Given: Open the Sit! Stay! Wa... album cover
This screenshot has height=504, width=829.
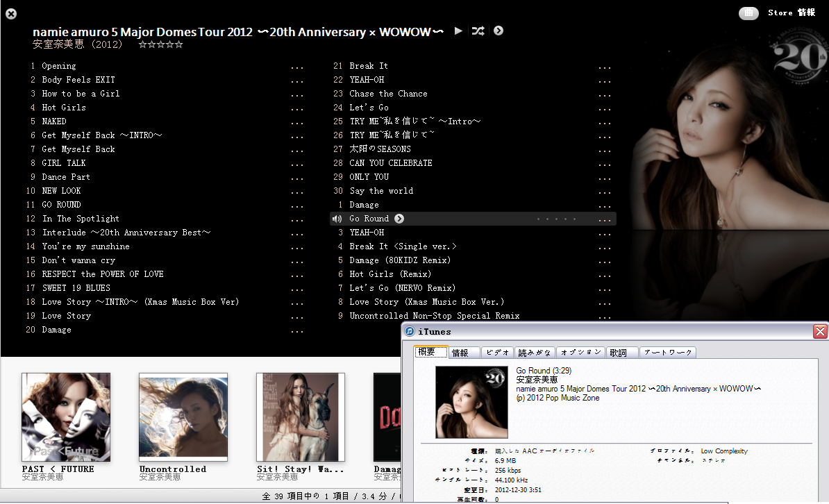Looking at the screenshot, I should click(301, 417).
